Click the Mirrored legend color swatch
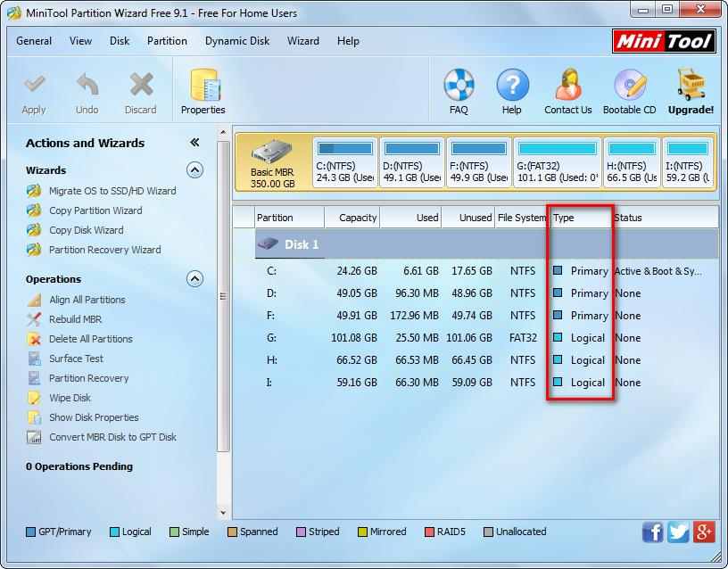The width and height of the screenshot is (728, 569). (x=362, y=532)
